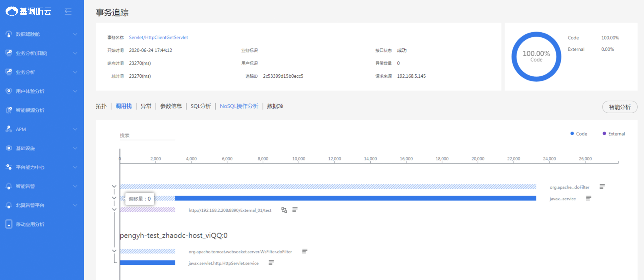This screenshot has height=280, width=644.
Task: Click the topology icon next to External_01/test URL
Action: point(284,210)
